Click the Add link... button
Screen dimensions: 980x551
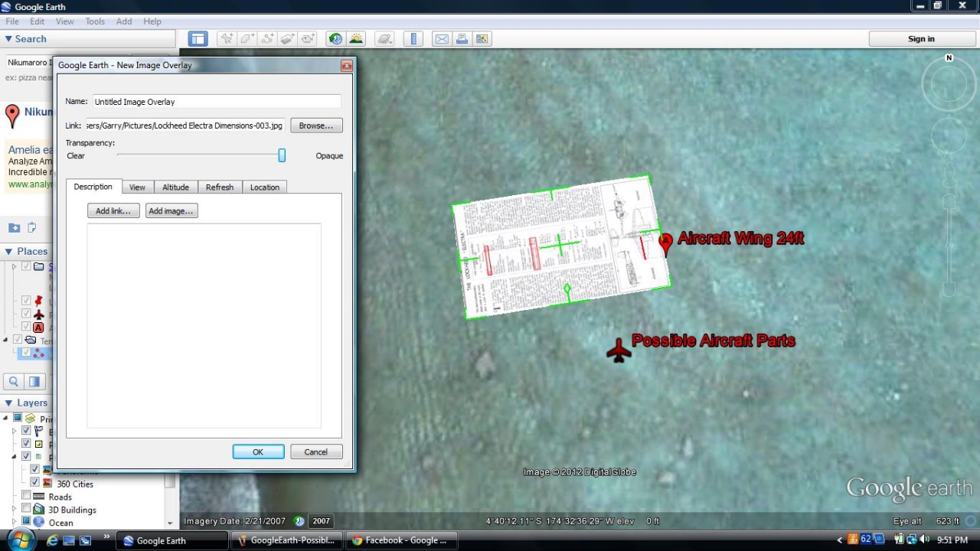coord(113,210)
